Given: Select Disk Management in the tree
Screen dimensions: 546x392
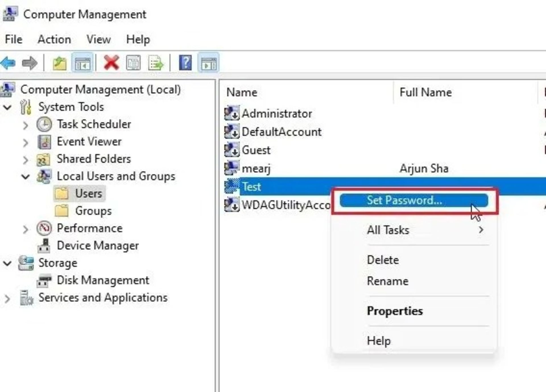Looking at the screenshot, I should (x=103, y=280).
